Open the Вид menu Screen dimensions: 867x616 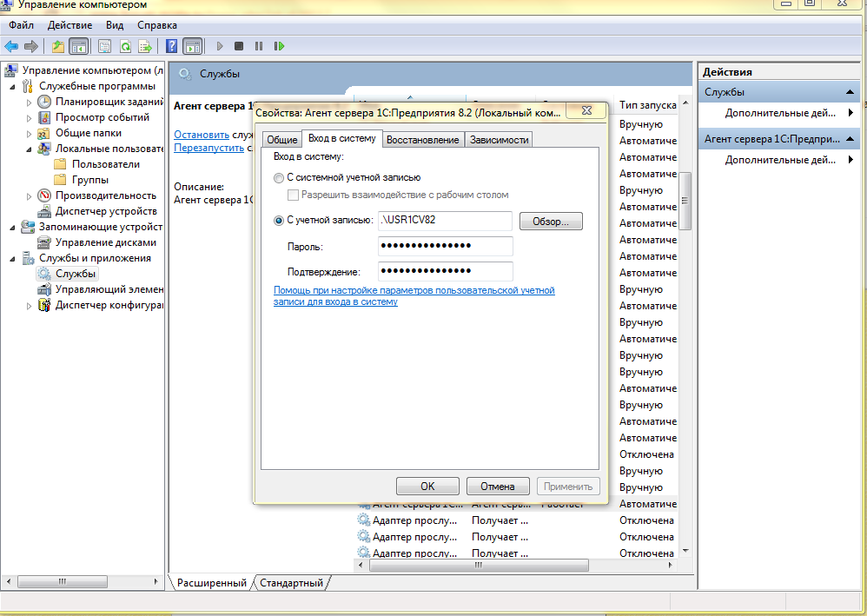[115, 25]
